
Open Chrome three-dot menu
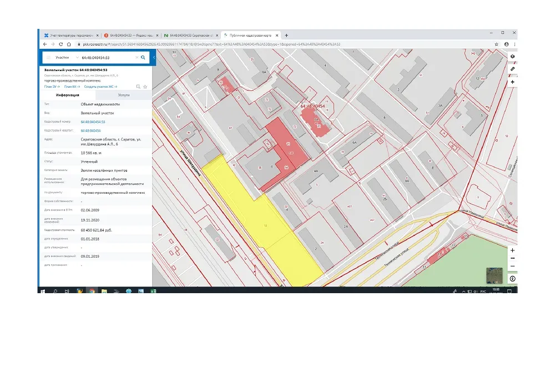coord(514,44)
